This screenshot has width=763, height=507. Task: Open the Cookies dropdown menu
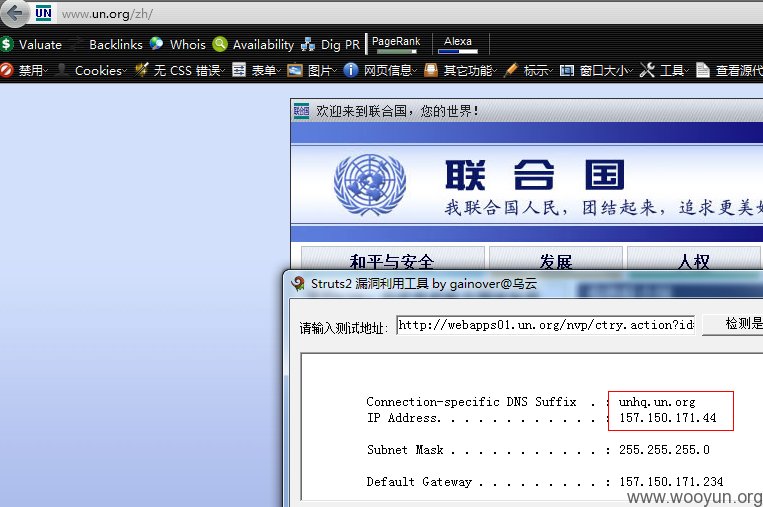tap(100, 71)
